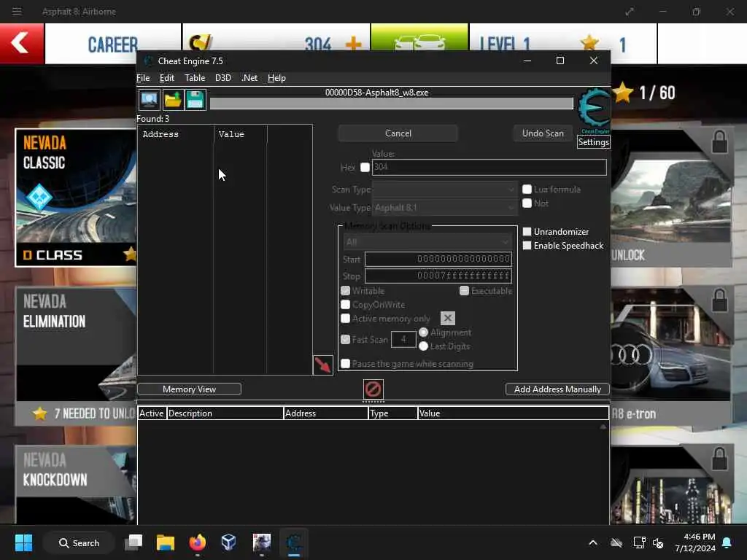The width and height of the screenshot is (747, 560).
Task: Check Pause the game while scanning
Action: pos(345,364)
